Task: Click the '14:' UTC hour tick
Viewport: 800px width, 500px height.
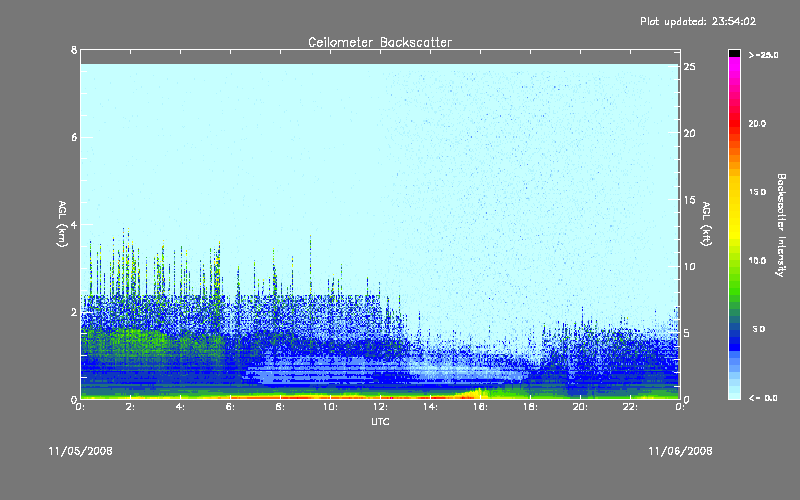Action: tap(430, 407)
